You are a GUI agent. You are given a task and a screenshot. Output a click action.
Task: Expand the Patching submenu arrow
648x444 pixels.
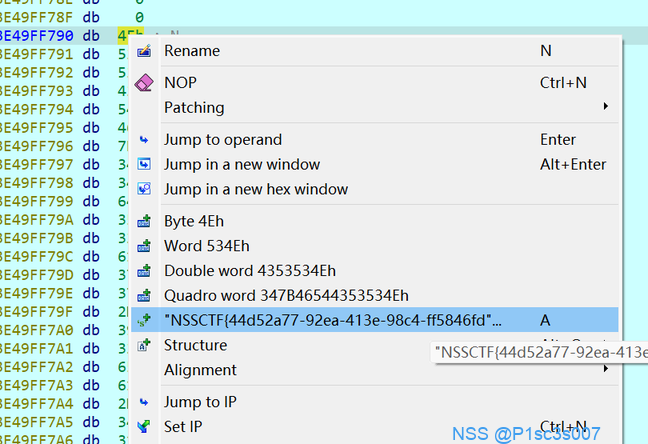pyautogui.click(x=605, y=106)
